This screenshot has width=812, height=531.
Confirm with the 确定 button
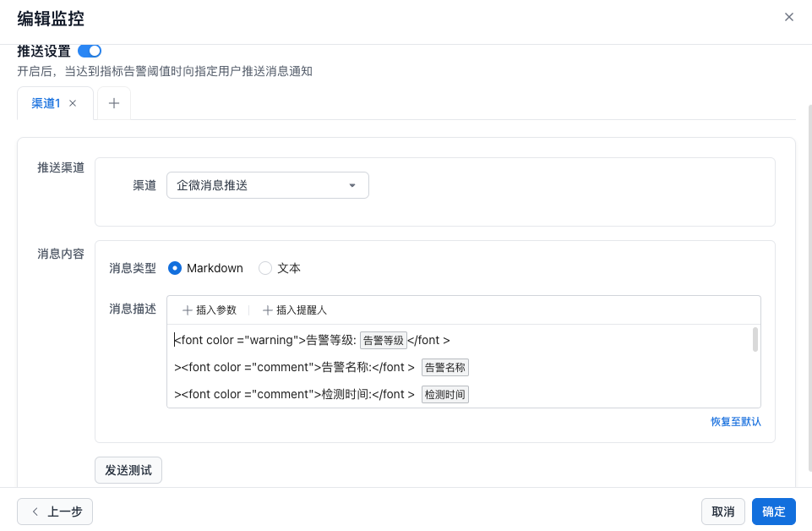click(773, 512)
